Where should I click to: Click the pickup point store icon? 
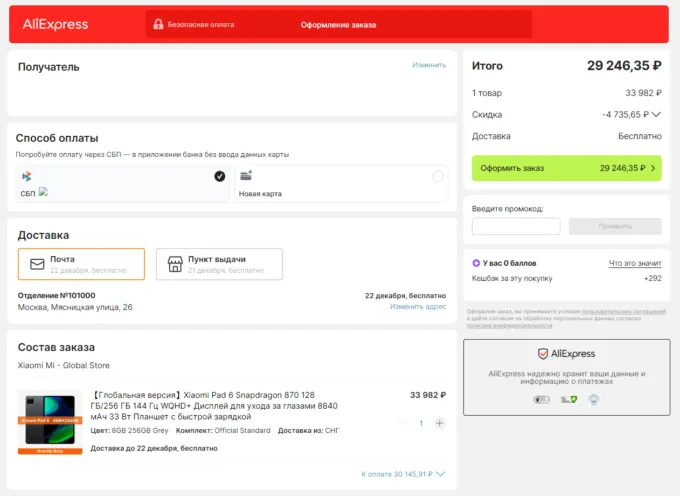click(x=175, y=264)
